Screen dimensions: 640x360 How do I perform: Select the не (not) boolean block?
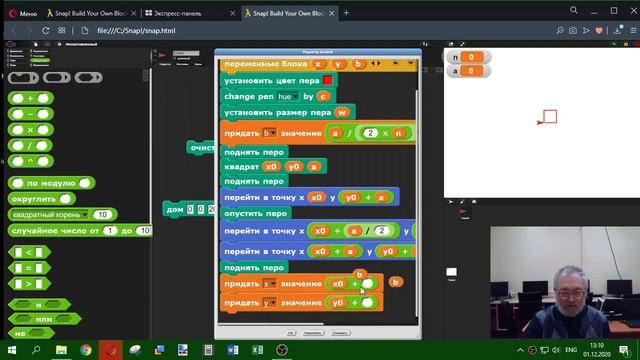click(x=31, y=333)
